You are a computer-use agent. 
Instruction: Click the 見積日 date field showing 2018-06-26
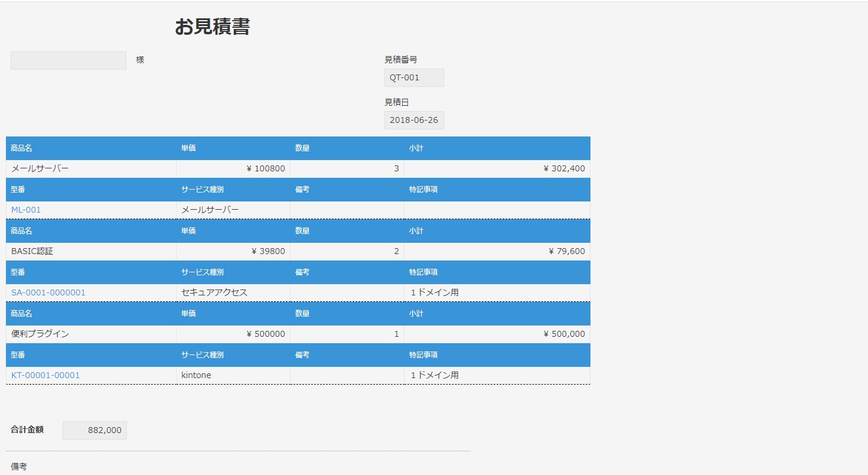413,120
